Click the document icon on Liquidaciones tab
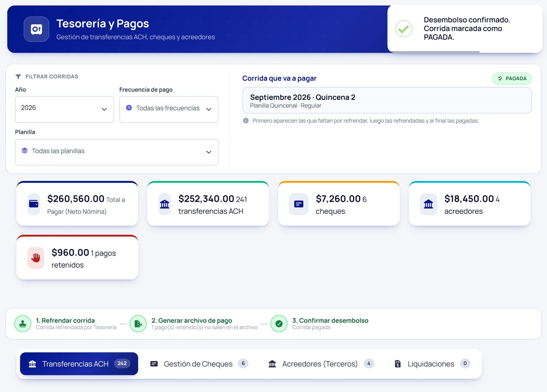 [x=397, y=364]
